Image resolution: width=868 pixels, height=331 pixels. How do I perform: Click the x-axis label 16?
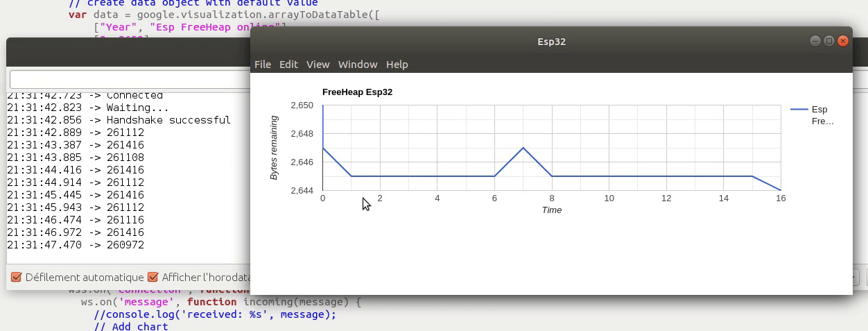pyautogui.click(x=781, y=198)
